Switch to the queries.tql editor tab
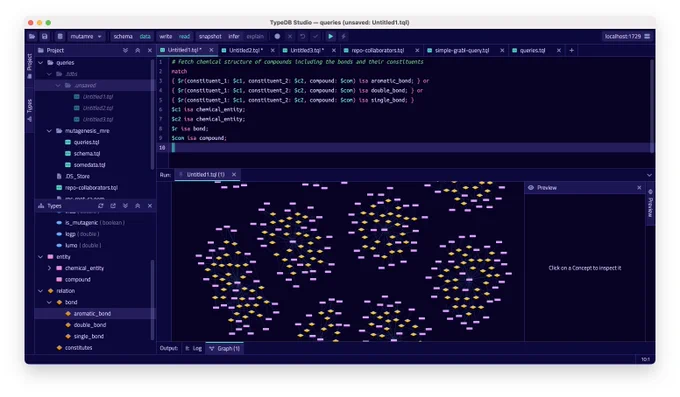Screen dimensions: 680x397 (532, 50)
